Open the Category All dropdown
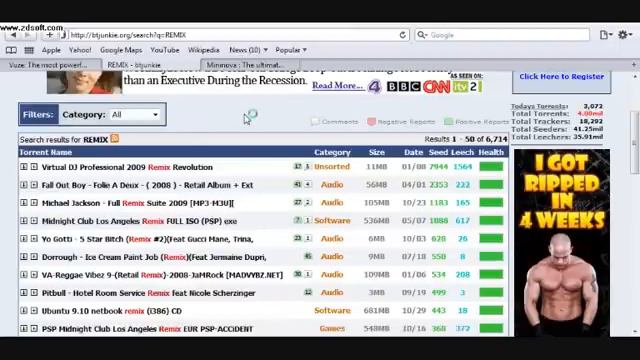 tap(135, 115)
